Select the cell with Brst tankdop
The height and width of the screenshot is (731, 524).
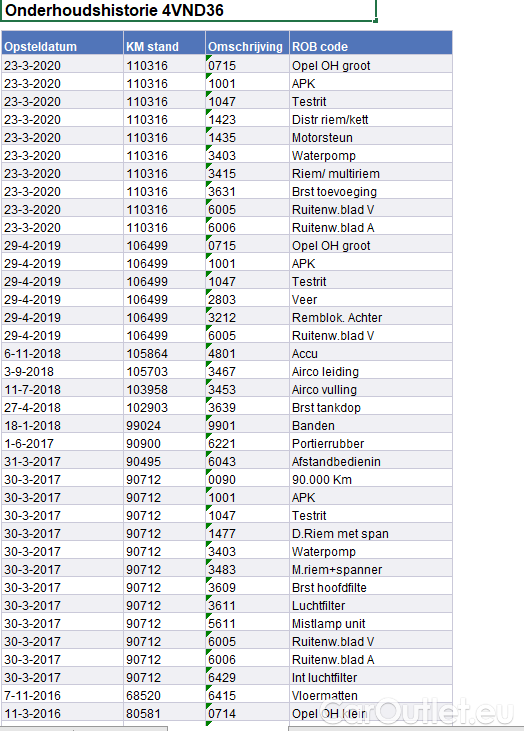pos(371,407)
